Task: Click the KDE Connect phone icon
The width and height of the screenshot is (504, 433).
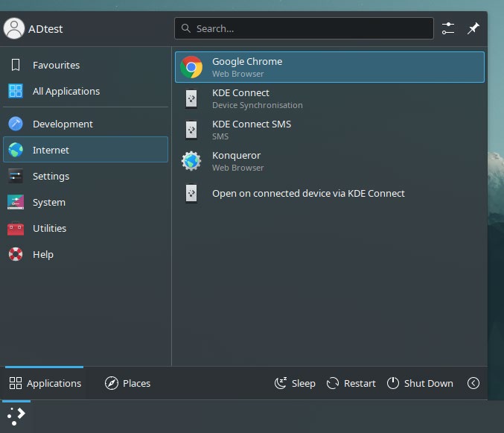Action: click(x=191, y=98)
